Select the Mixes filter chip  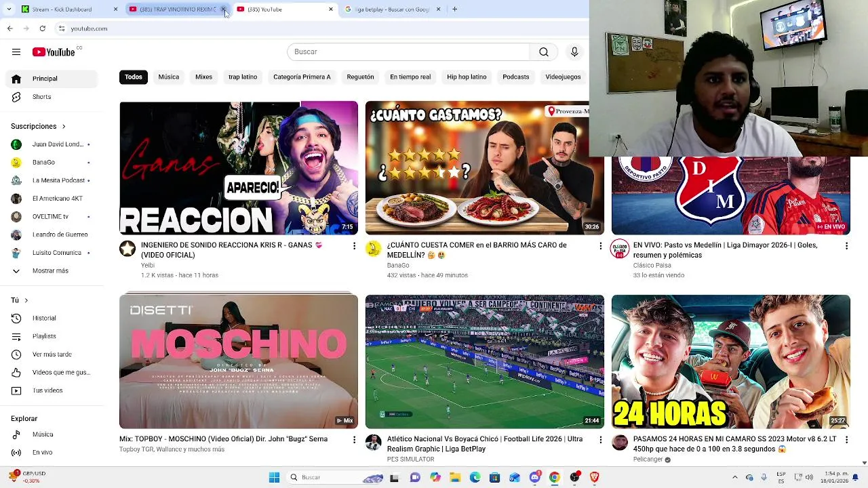pyautogui.click(x=204, y=77)
